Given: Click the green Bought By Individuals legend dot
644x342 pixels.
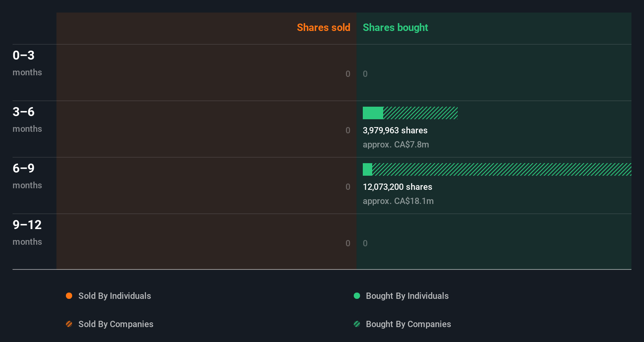Looking at the screenshot, I should (x=357, y=296).
